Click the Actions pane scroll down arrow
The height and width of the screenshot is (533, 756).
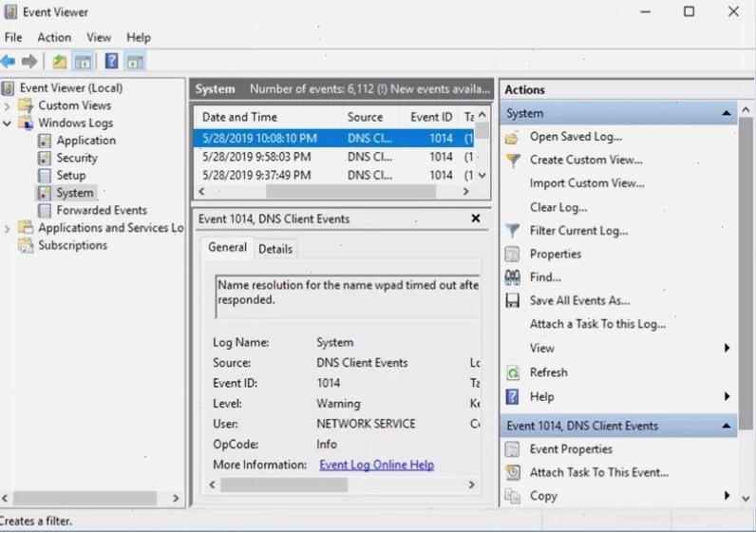pos(746,499)
